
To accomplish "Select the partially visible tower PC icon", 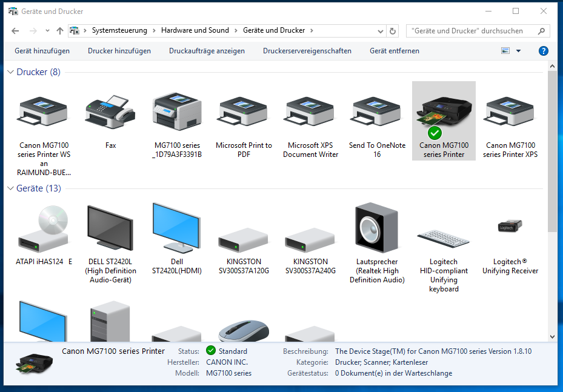I will (110, 321).
